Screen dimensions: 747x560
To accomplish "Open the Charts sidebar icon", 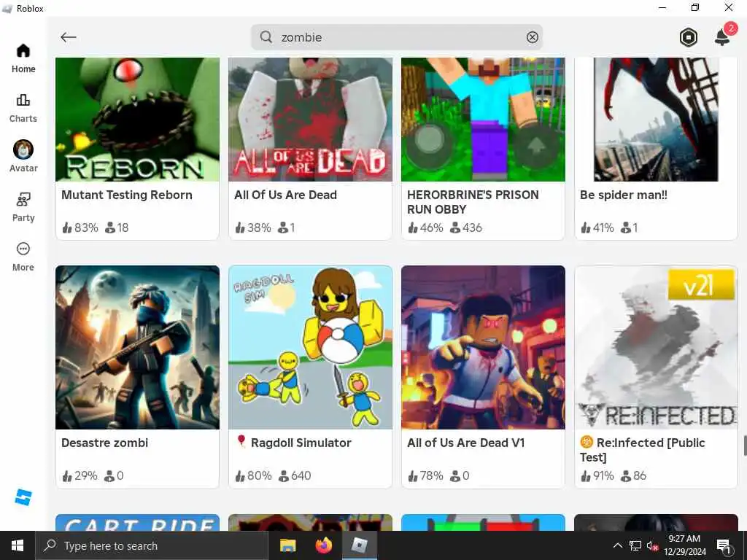I will [x=23, y=108].
